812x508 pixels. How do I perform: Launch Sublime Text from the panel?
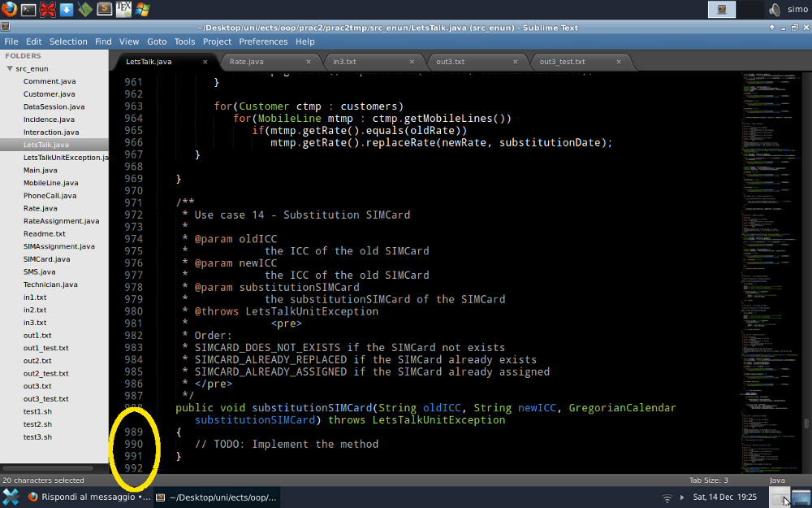[x=105, y=10]
